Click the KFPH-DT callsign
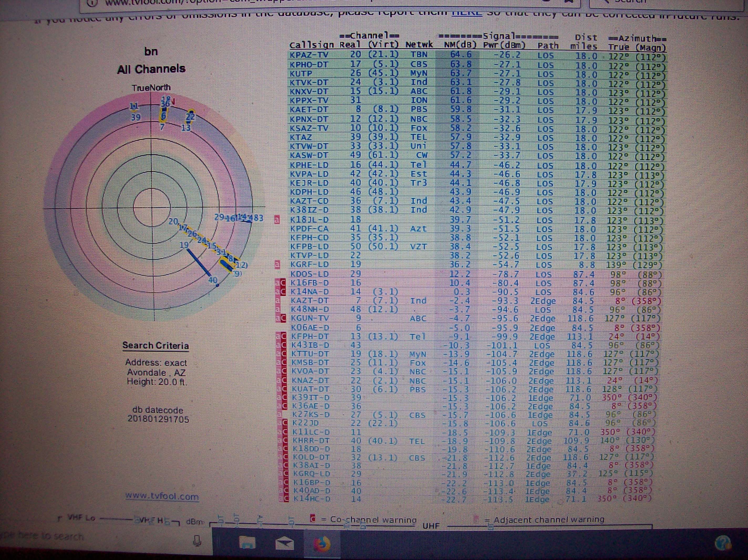Viewport: 748px width, 560px height. click(x=310, y=337)
